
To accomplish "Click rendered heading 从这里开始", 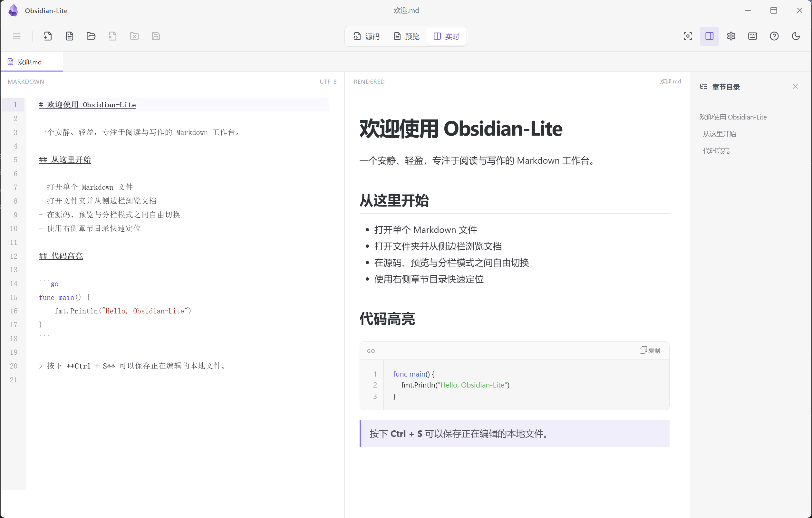I will pos(394,201).
